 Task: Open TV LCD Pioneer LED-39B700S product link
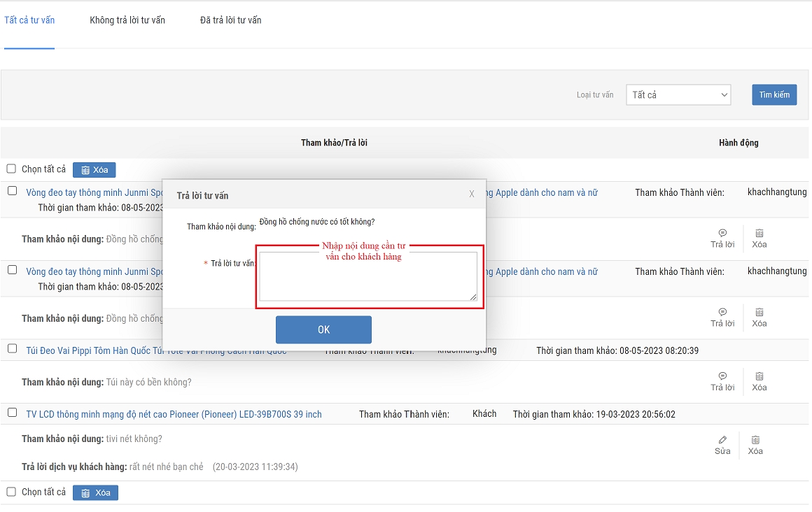tap(174, 414)
